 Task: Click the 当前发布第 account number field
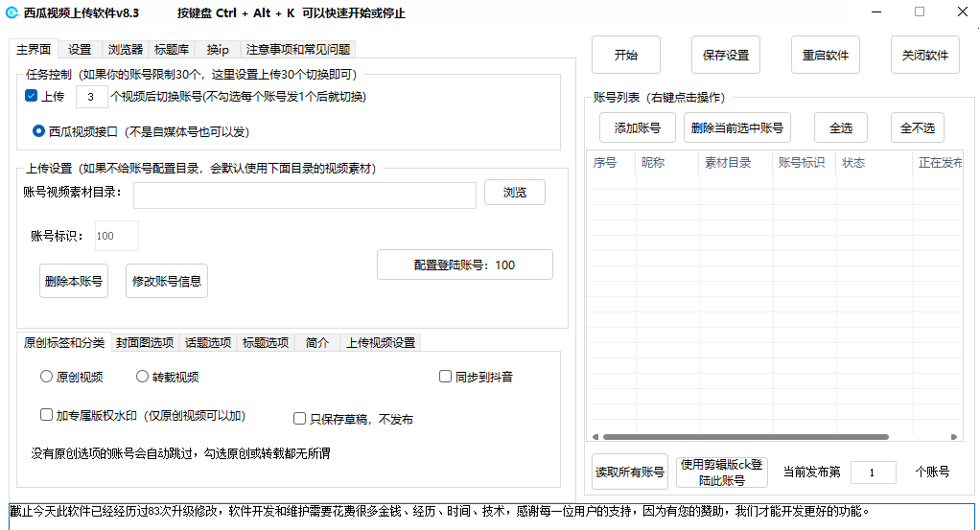pyautogui.click(x=874, y=472)
